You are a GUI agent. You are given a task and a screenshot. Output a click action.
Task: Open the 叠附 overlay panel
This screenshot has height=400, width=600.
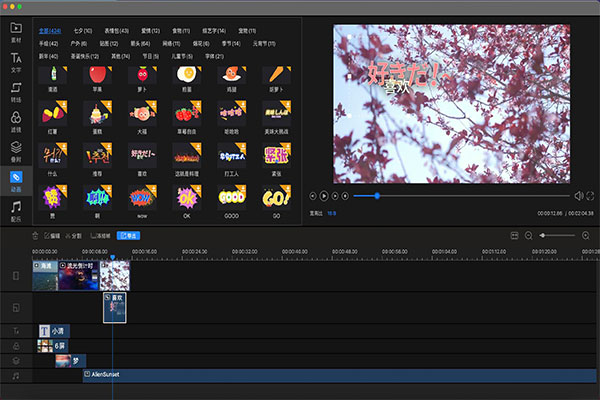pos(14,152)
